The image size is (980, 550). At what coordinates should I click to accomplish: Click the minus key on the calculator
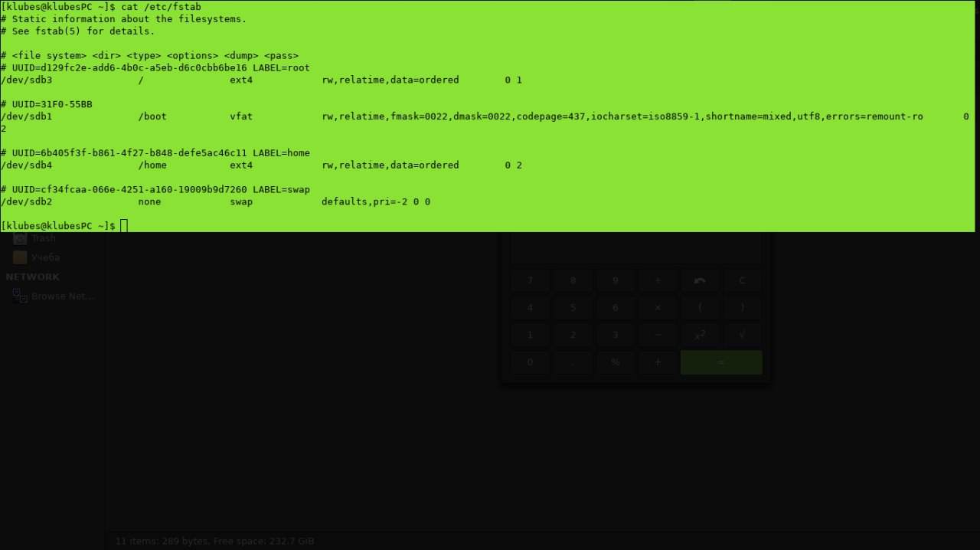[x=658, y=335]
